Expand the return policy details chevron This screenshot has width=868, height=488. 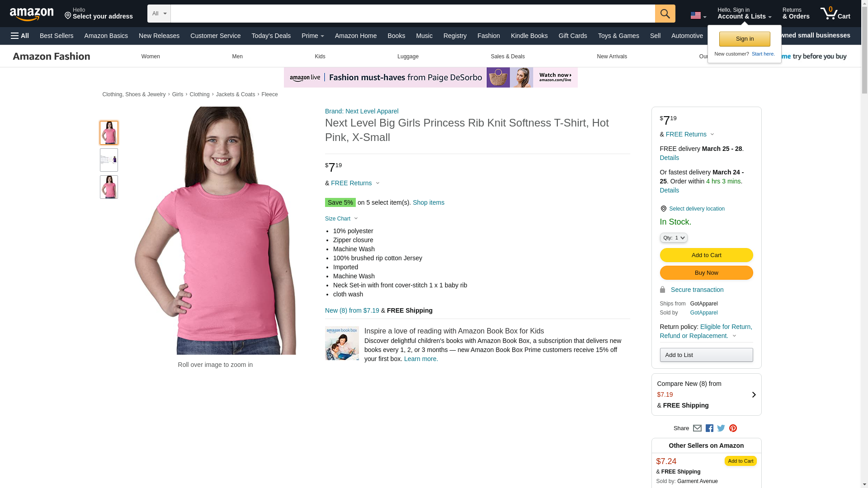[x=734, y=336]
